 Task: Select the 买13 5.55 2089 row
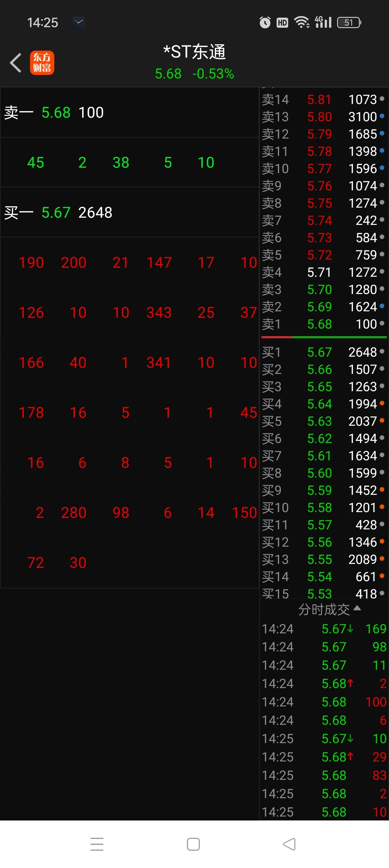coord(323,559)
